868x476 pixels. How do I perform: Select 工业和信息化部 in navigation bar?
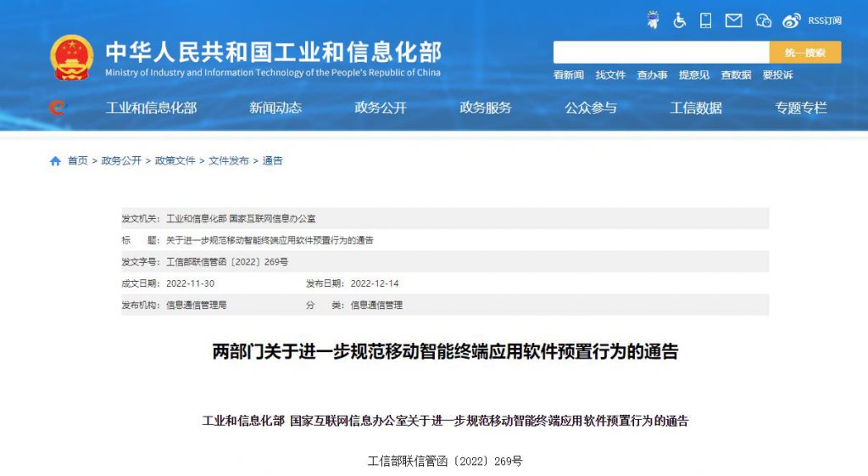[151, 108]
